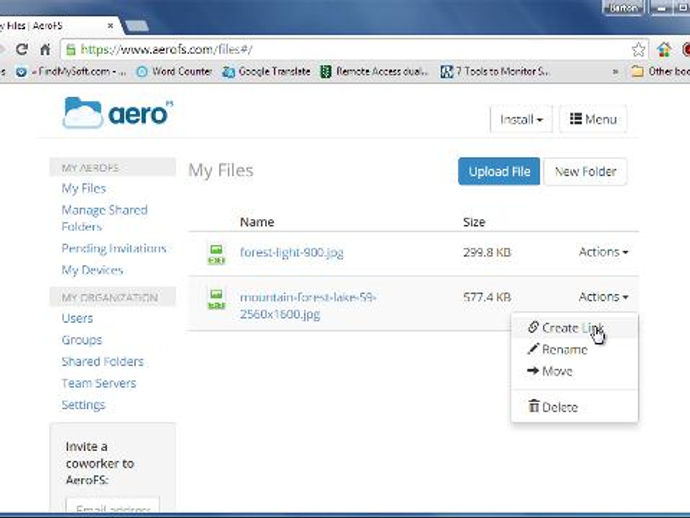Choose Rename from the Actions menu
The image size is (690, 518).
click(574, 349)
